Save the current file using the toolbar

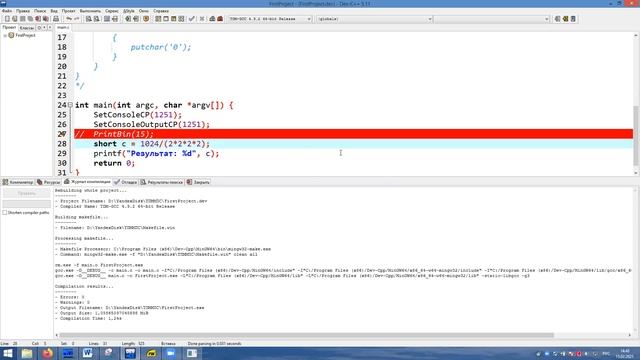coord(22,19)
